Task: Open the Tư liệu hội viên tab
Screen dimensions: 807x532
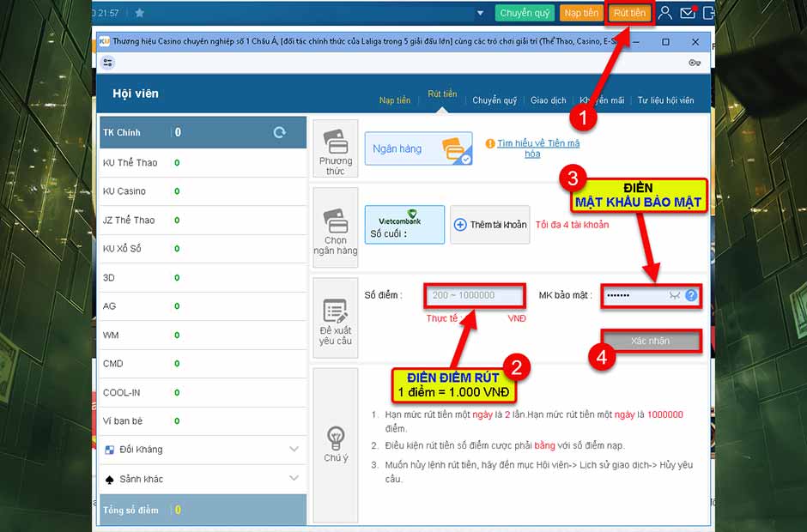Action: click(665, 100)
